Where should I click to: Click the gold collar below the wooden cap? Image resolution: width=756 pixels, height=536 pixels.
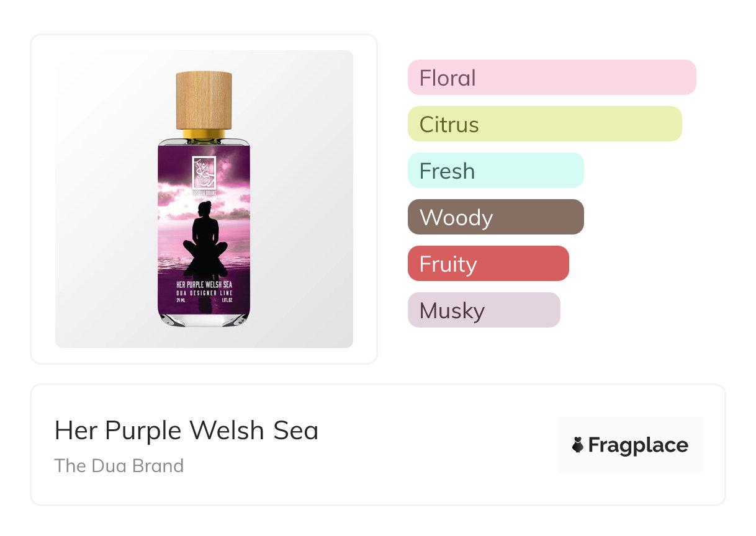tap(204, 134)
